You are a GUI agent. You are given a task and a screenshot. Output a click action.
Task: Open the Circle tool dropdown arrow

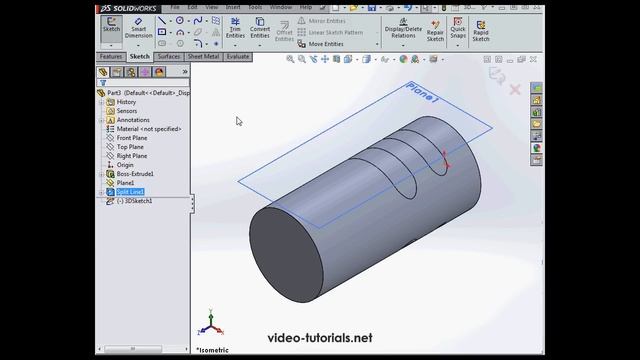click(188, 21)
